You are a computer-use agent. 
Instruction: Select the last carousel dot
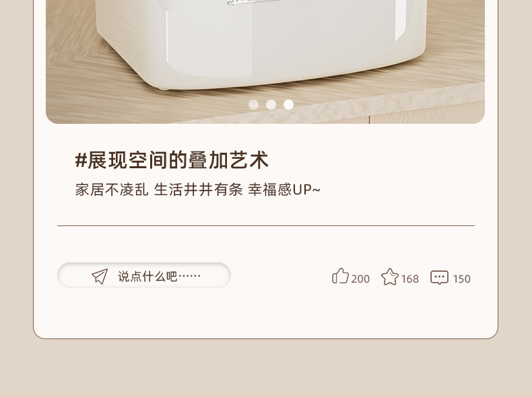coord(288,104)
